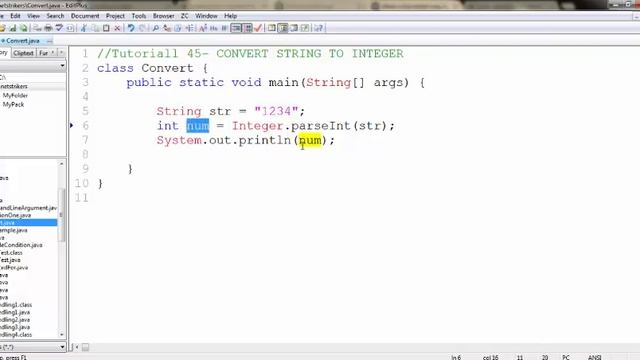Click the Save all toolbar icon

[24, 28]
